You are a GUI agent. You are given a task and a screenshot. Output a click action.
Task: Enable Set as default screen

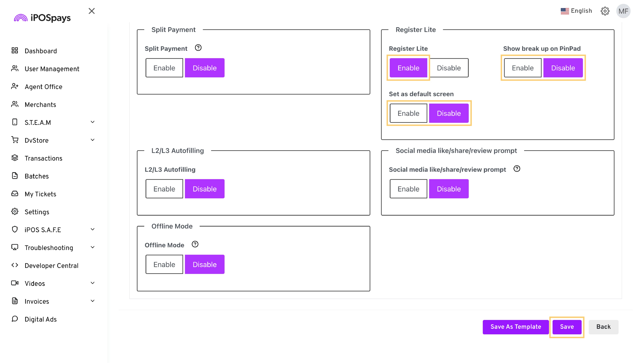tap(408, 114)
